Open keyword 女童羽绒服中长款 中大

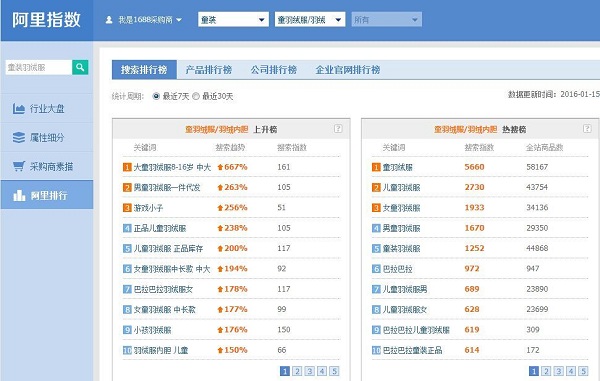[172, 269]
